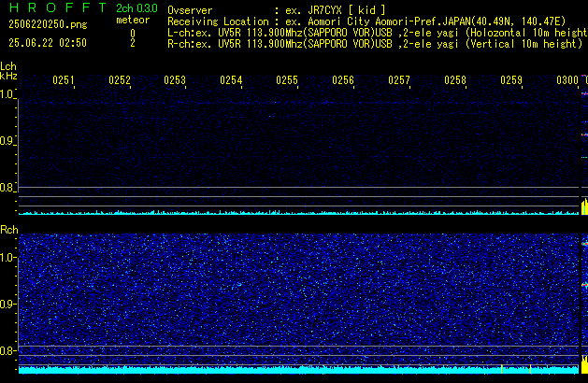
Task: Click the Rch 1.0 kHz axis label
Action: coord(7,258)
